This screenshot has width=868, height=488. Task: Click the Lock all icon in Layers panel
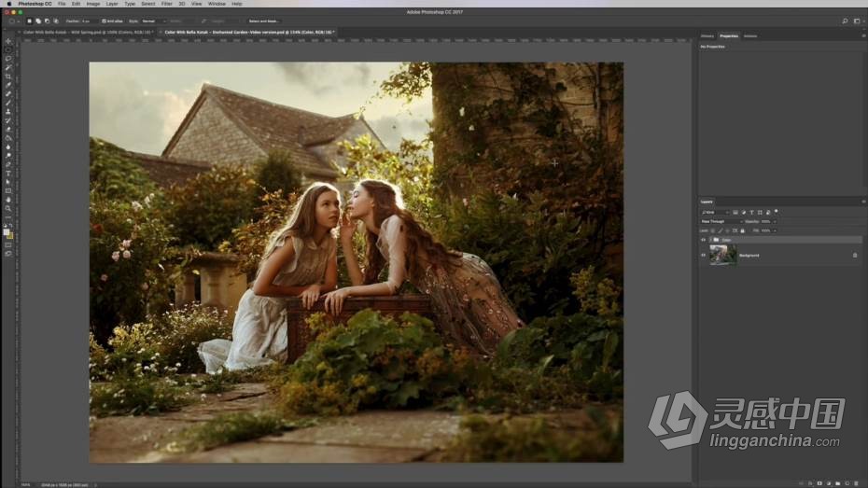coord(742,230)
